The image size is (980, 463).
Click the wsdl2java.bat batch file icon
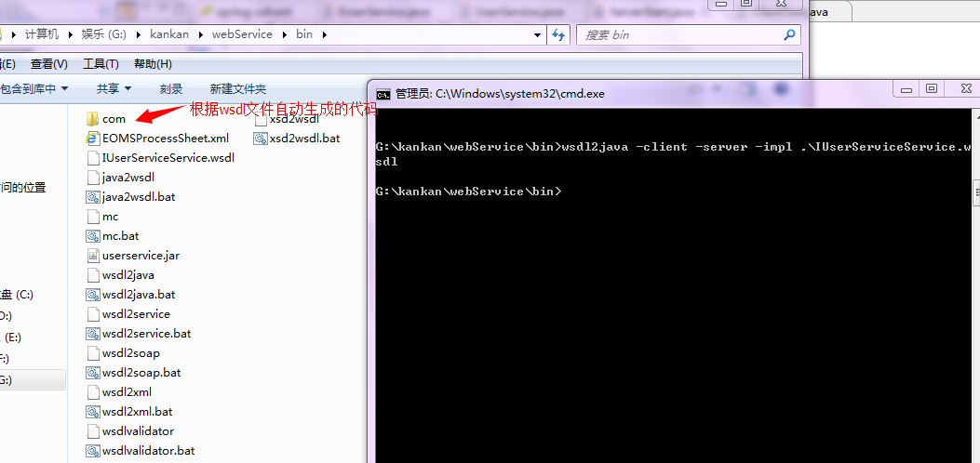tap(92, 295)
